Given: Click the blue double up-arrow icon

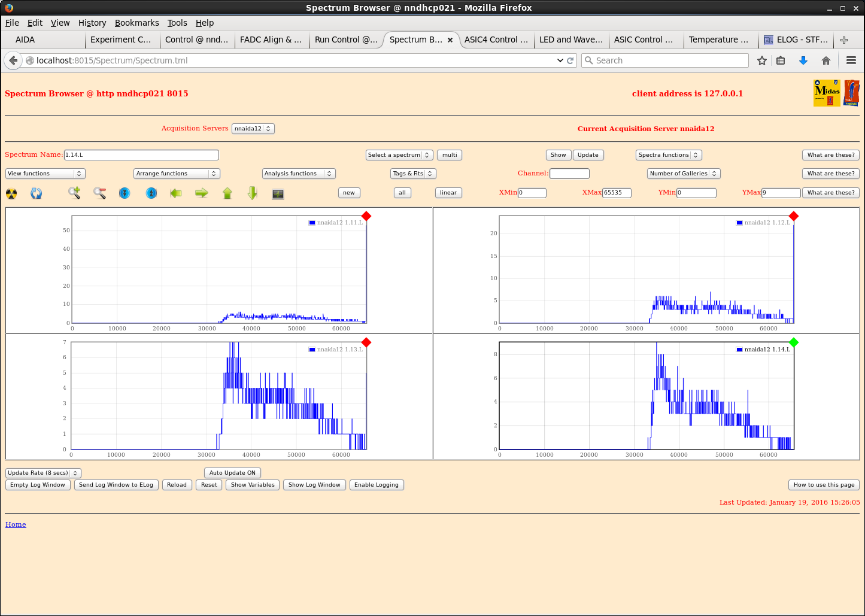Looking at the screenshot, I should [x=151, y=193].
